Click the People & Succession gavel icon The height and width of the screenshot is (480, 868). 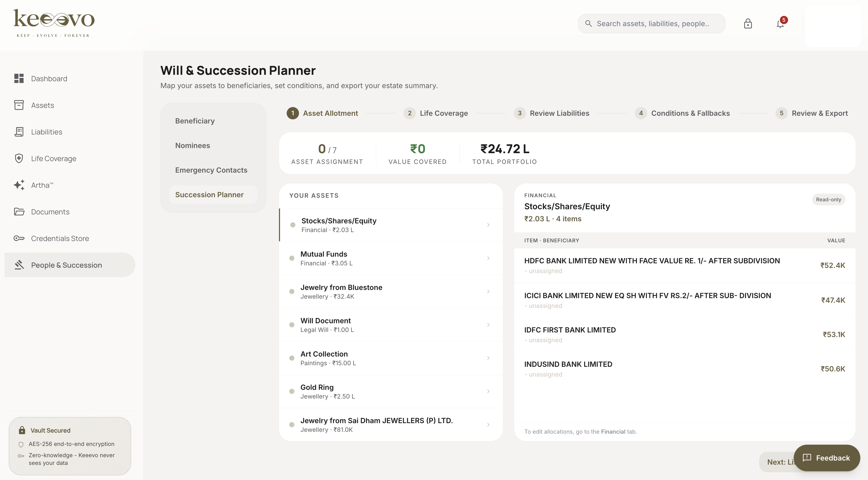click(x=19, y=265)
